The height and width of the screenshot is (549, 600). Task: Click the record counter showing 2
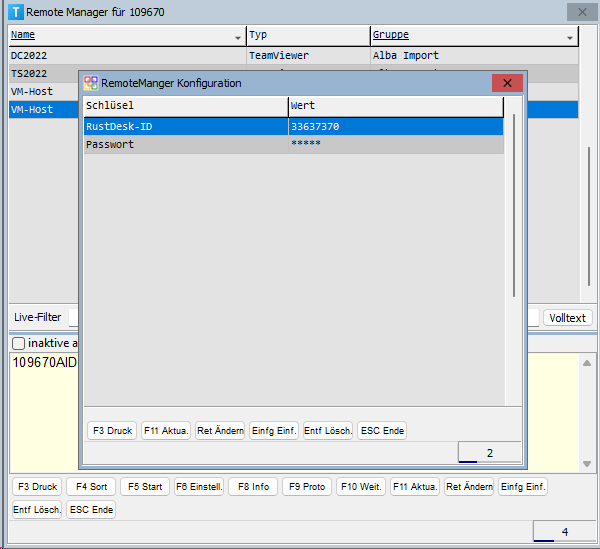pyautogui.click(x=489, y=453)
